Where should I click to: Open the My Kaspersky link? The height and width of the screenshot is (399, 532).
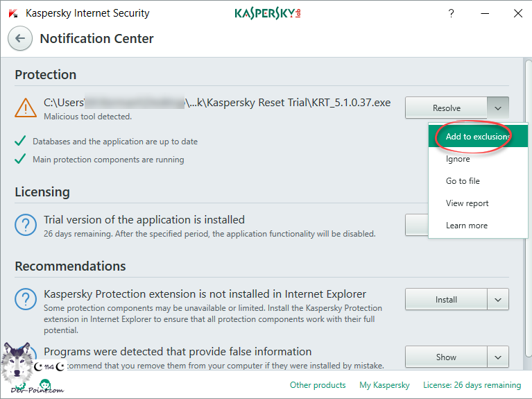[x=384, y=385]
